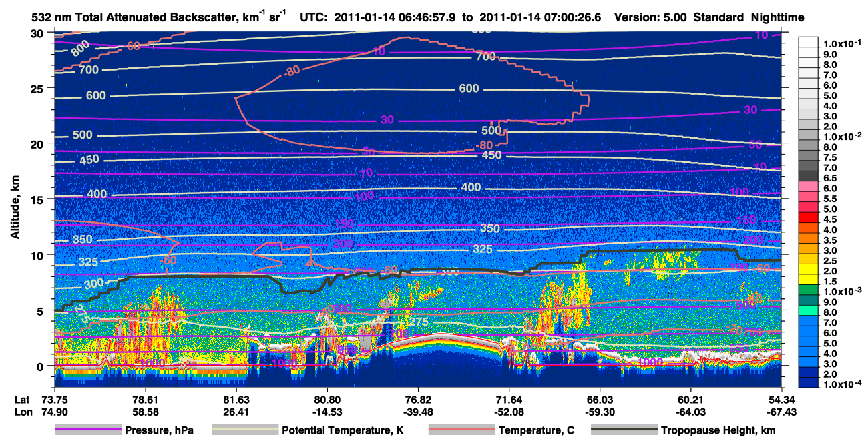The image size is (868, 445).
Task: Click longitude value -14.53
Action: 327,412
